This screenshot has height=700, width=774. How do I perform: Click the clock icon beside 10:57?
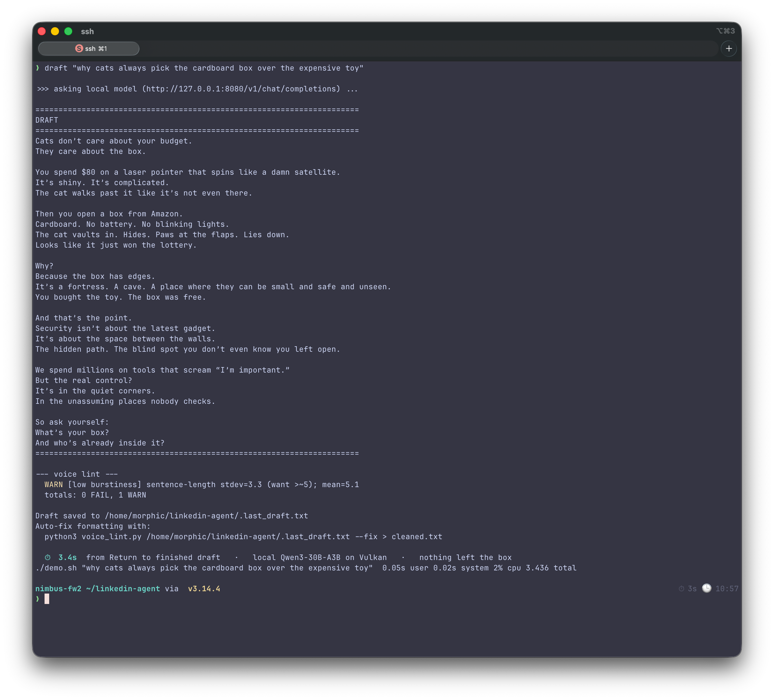click(706, 588)
